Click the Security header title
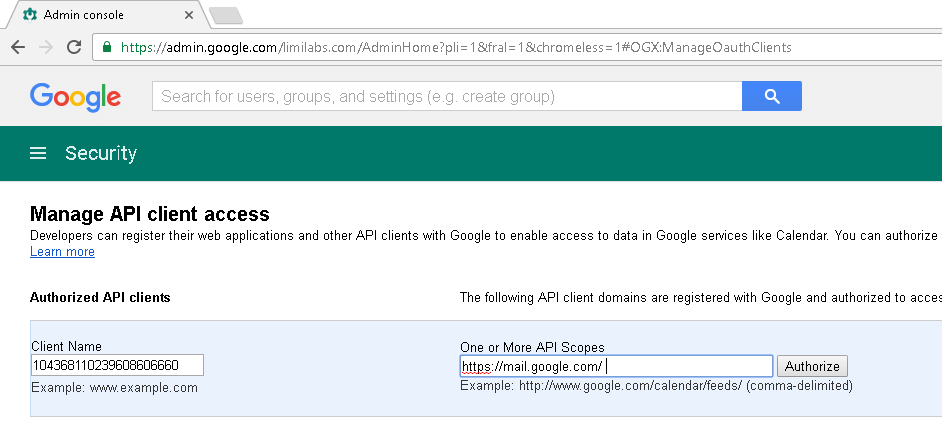The width and height of the screenshot is (942, 423). [101, 153]
